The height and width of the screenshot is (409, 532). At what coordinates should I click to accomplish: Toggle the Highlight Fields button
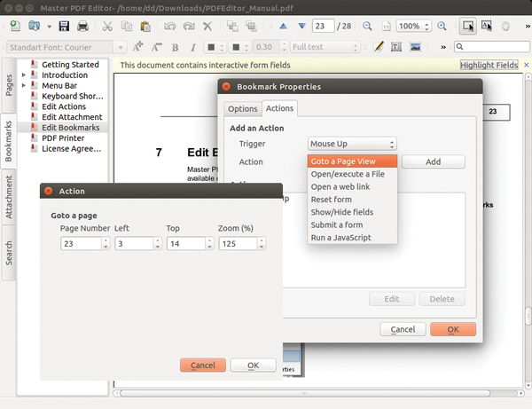pos(489,65)
